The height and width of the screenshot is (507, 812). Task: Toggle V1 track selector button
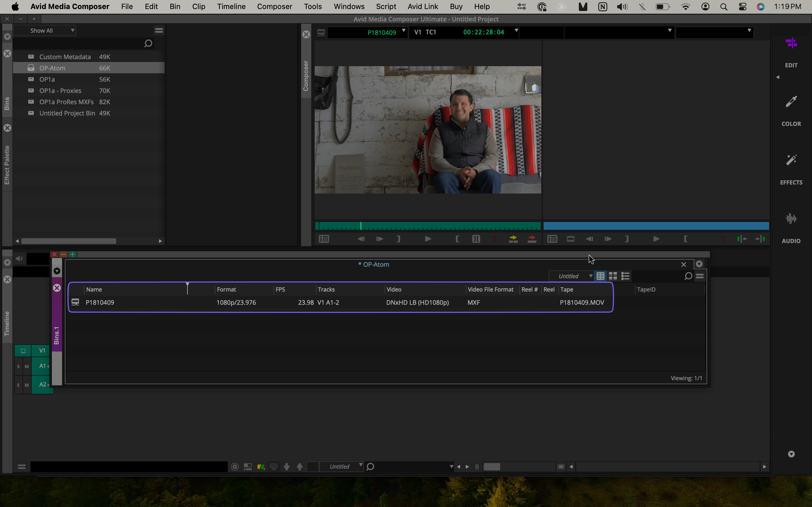[x=41, y=350]
